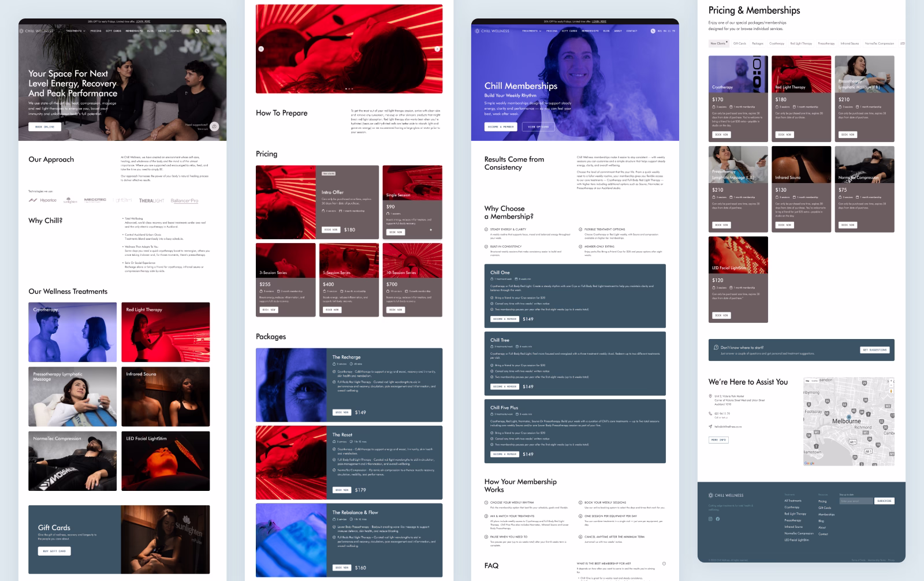Click location pin icon beside Victoria Park address
The height and width of the screenshot is (581, 924).
(711, 396)
